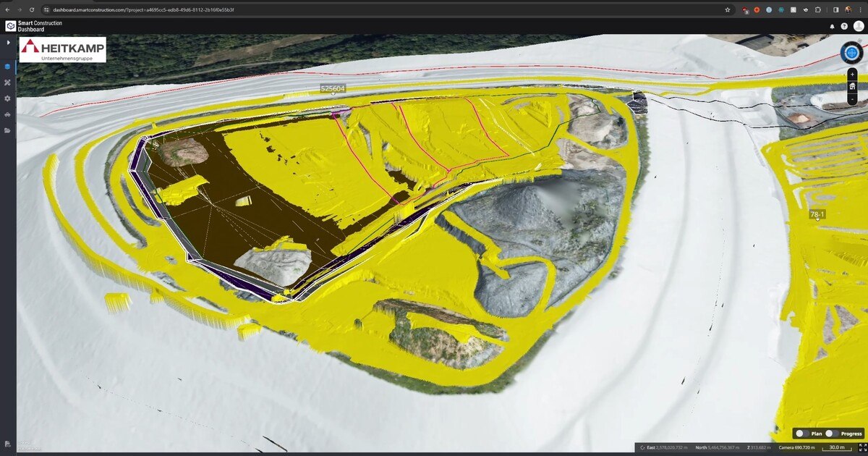868x456 pixels.
Task: Click the 525604 map label
Action: coord(333,88)
